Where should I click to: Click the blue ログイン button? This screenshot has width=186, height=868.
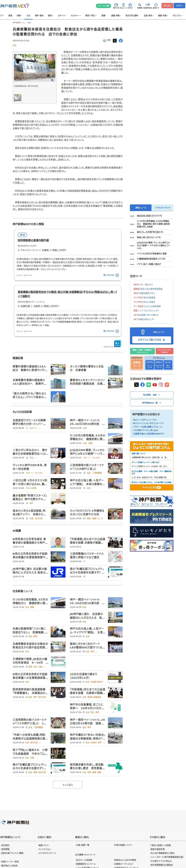[x=180, y=5]
